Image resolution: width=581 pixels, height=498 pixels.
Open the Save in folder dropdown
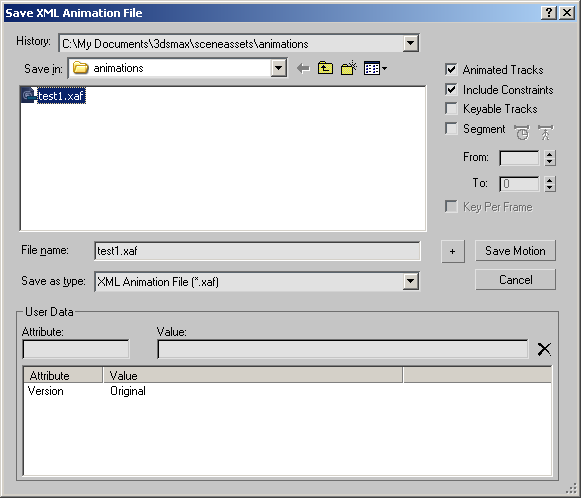pyautogui.click(x=279, y=68)
